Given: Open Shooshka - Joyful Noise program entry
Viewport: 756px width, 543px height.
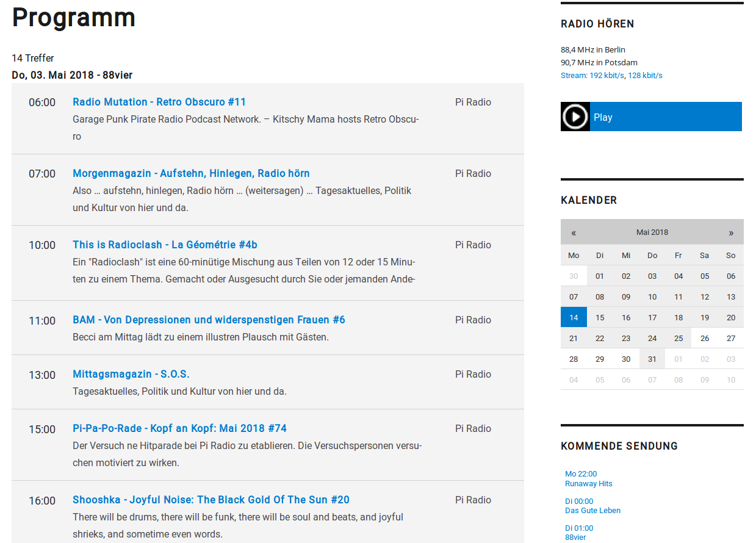Looking at the screenshot, I should [x=211, y=500].
